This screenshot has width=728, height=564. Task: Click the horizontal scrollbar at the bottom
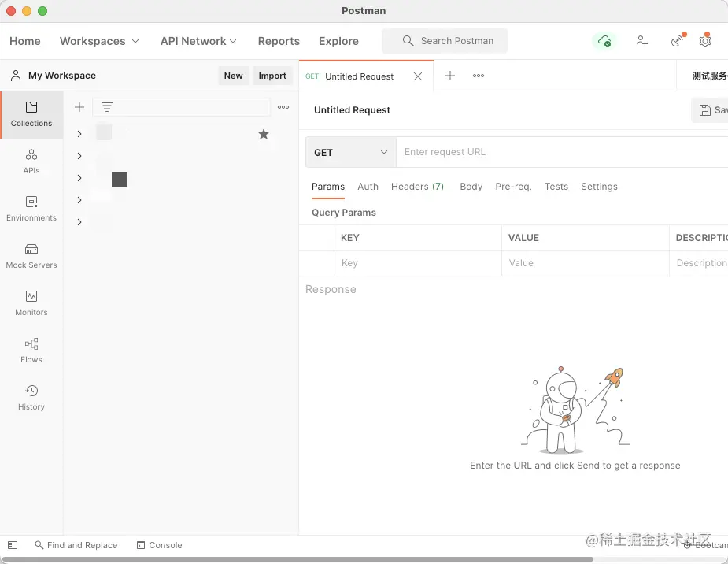[x=297, y=559]
